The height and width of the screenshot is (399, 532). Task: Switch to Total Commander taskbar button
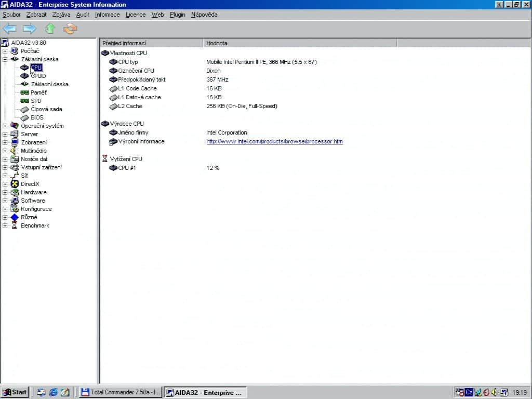coord(121,392)
